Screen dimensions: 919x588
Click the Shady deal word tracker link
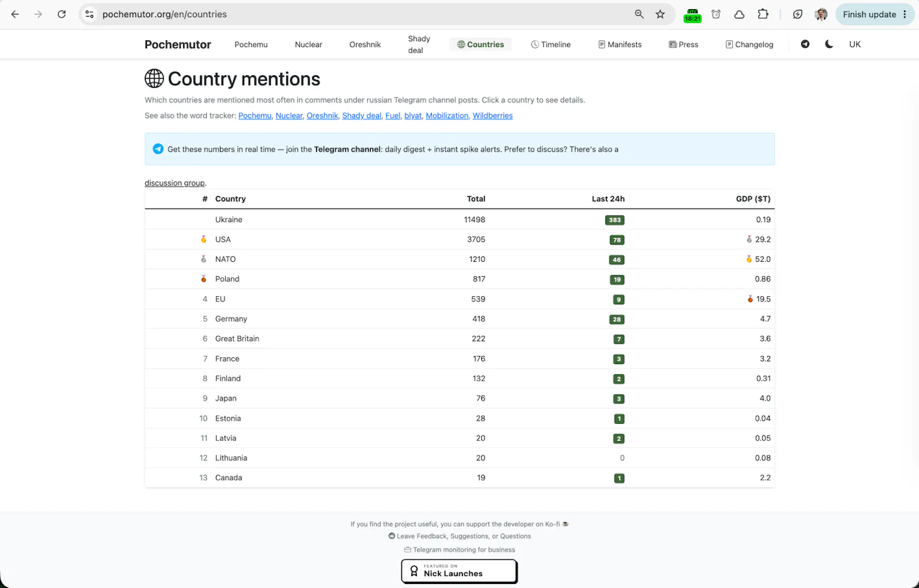coord(362,115)
